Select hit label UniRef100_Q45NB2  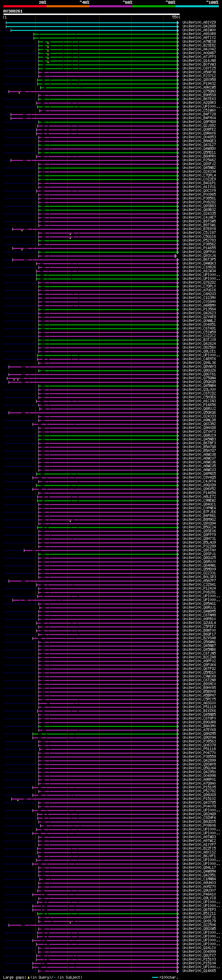pos(199,168)
